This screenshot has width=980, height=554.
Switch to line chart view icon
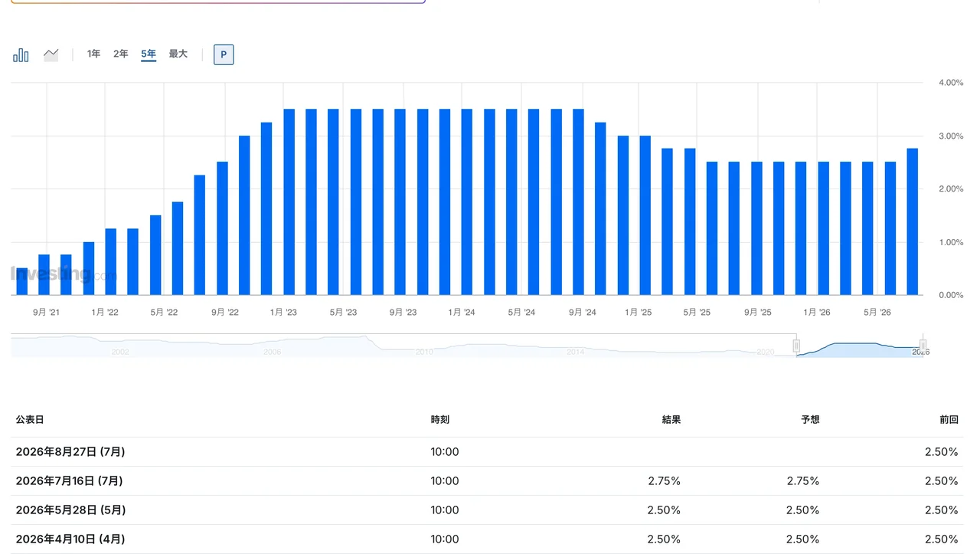[x=51, y=54]
